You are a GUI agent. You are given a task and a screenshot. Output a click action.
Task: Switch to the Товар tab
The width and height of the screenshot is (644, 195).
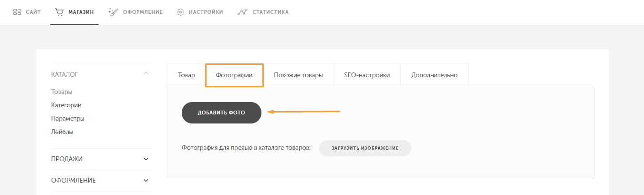coord(187,75)
